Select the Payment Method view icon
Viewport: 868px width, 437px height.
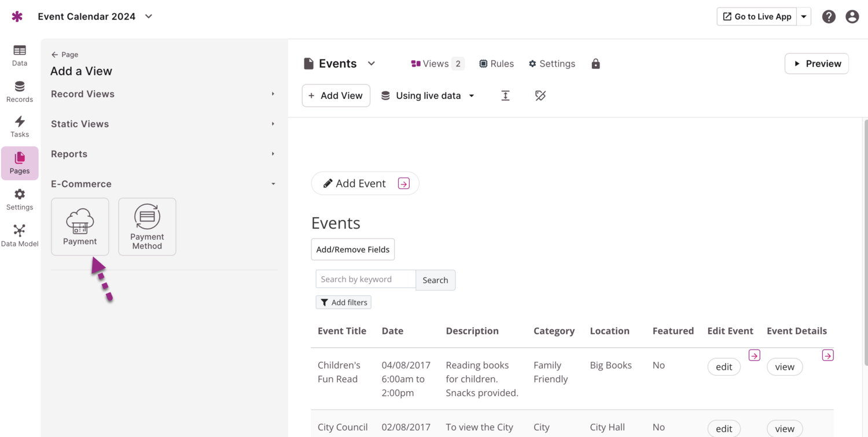coord(147,226)
